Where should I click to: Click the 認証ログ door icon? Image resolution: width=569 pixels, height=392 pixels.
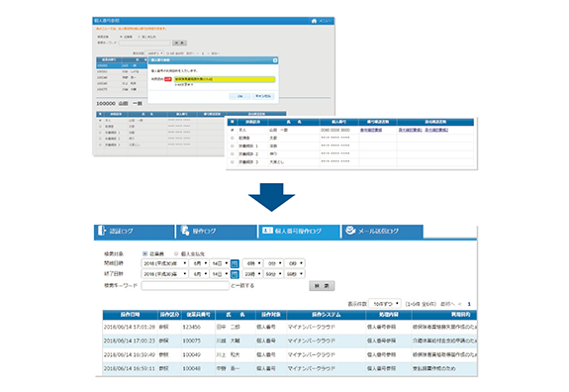point(102,230)
